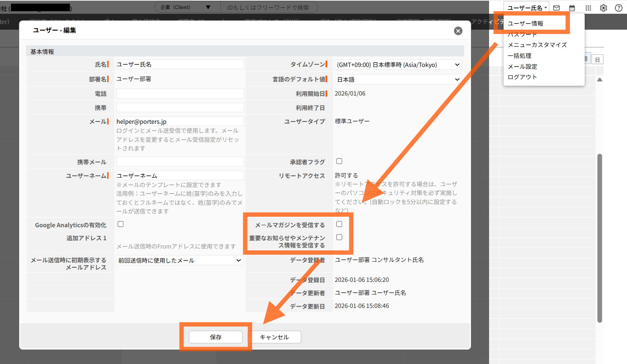Viewport: 627px width, 364px height.
Task: Enable Google Analyticsの有効化
Action: (121, 224)
